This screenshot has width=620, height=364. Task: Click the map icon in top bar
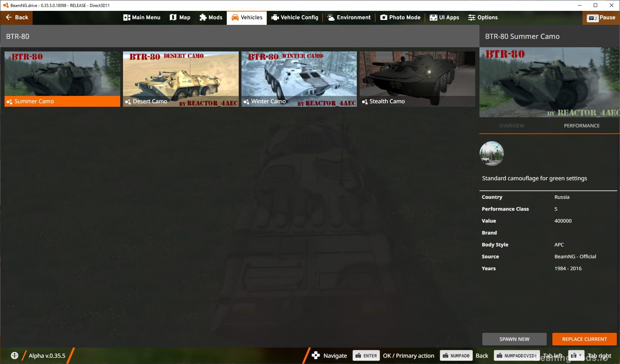[173, 17]
